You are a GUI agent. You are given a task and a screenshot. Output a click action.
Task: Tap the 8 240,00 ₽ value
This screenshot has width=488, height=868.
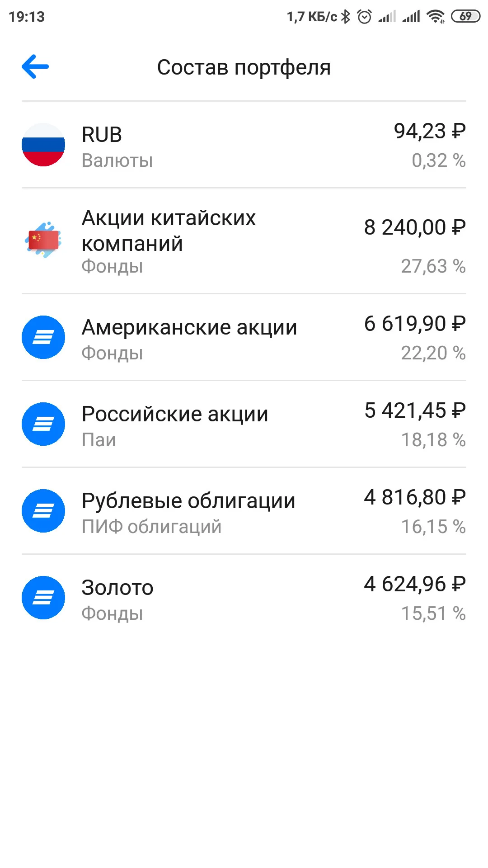[x=415, y=227]
